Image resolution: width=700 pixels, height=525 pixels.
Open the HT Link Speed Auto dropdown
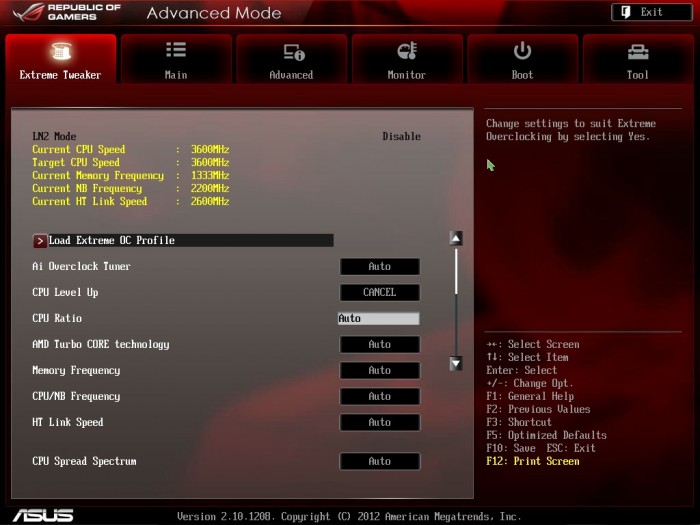pos(379,422)
